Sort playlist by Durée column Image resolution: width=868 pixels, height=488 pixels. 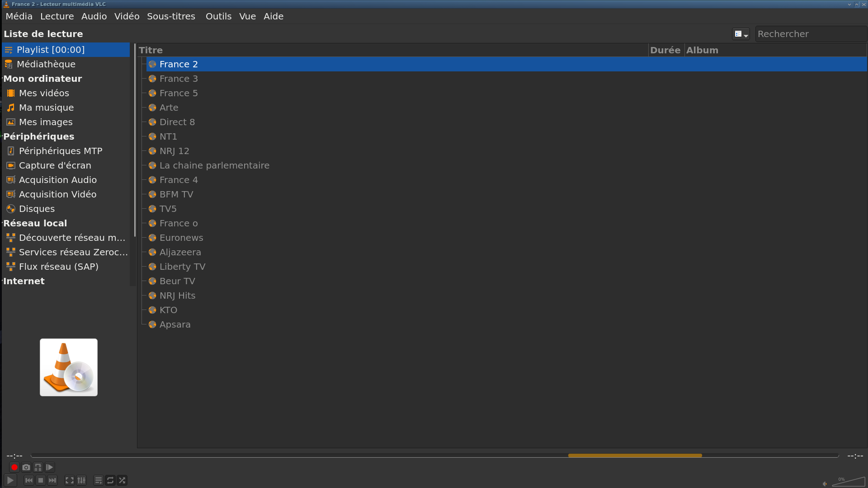point(666,50)
